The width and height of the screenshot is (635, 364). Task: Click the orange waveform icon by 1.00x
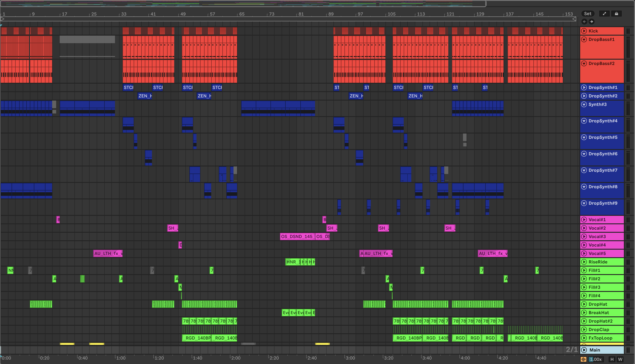pos(584,359)
